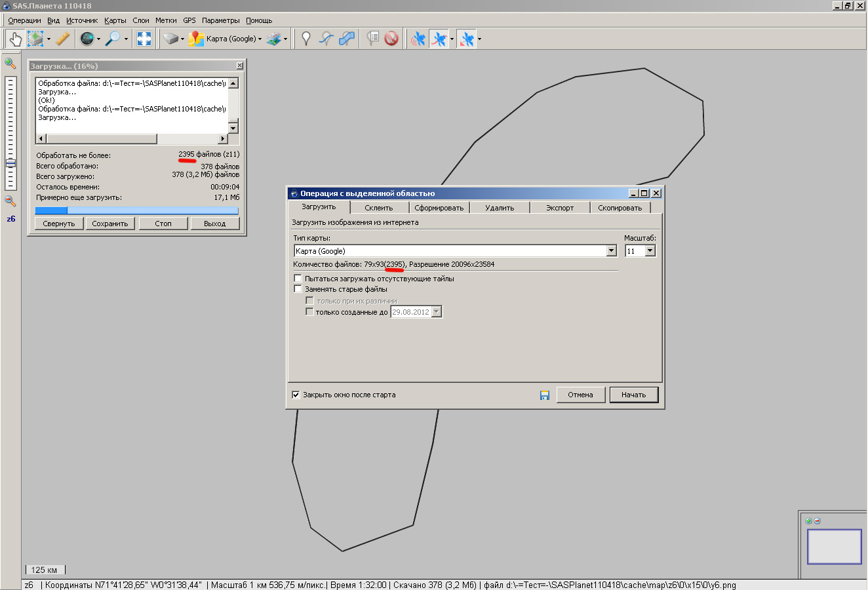Image resolution: width=868 pixels, height=590 pixels.
Task: Uncheck 'Закрыть окно после старта' checkbox
Action: pos(296,395)
